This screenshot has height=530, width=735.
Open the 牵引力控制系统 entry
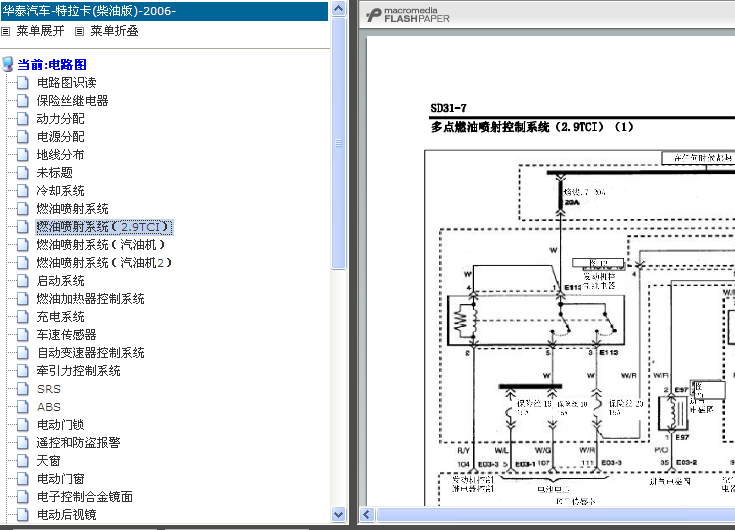(78, 371)
